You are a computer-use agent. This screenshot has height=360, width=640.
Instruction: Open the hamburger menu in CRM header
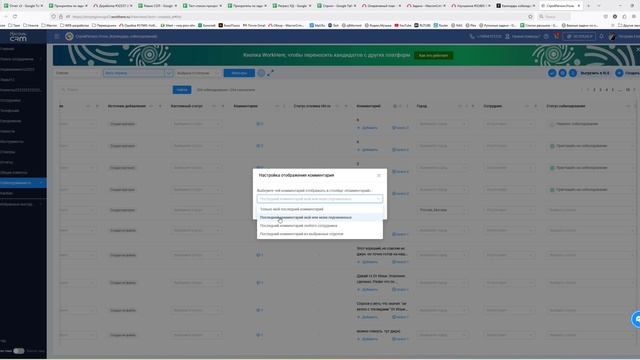coord(57,37)
